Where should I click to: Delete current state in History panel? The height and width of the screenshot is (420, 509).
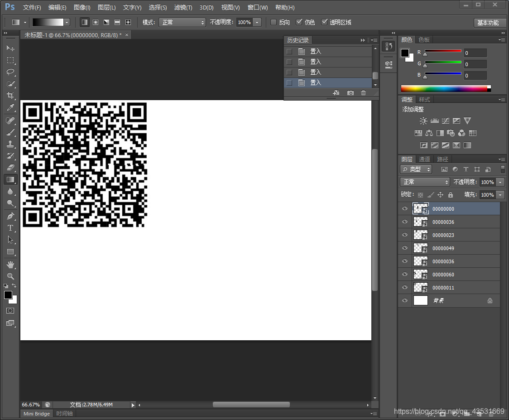pyautogui.click(x=363, y=93)
